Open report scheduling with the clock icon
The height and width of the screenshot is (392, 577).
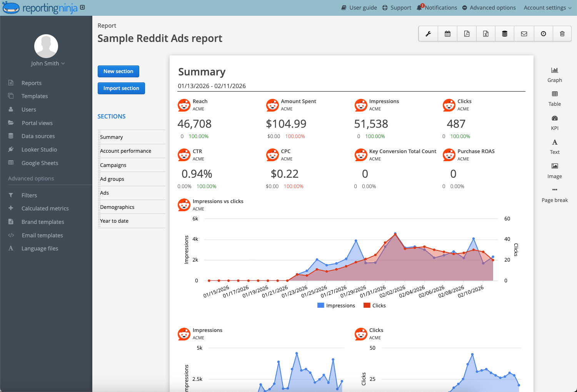(x=543, y=33)
